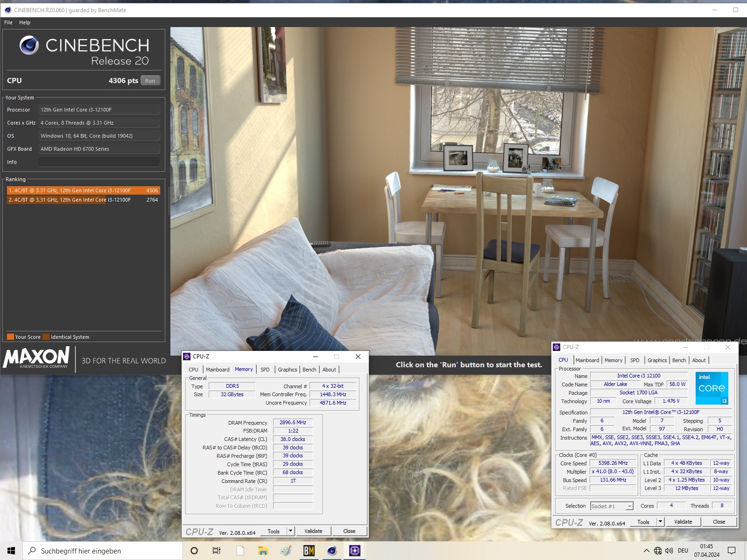Click Close button in right CPU-Z window
The width and height of the screenshot is (747, 560).
(x=719, y=522)
